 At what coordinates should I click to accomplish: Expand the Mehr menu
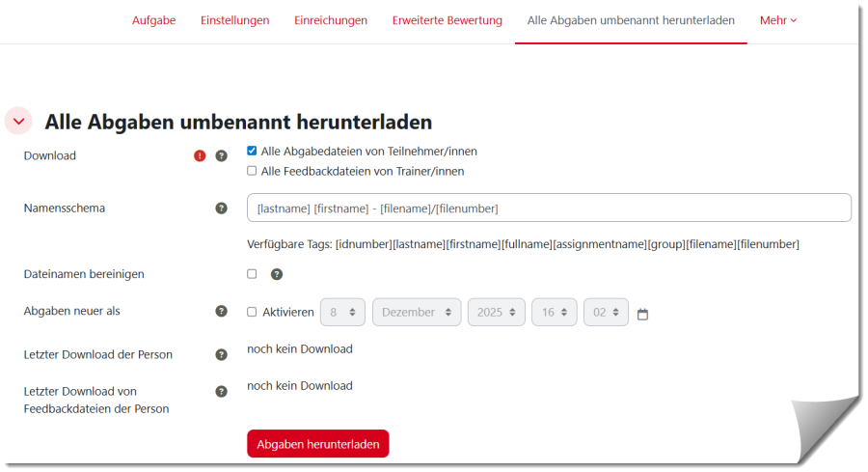tap(778, 20)
